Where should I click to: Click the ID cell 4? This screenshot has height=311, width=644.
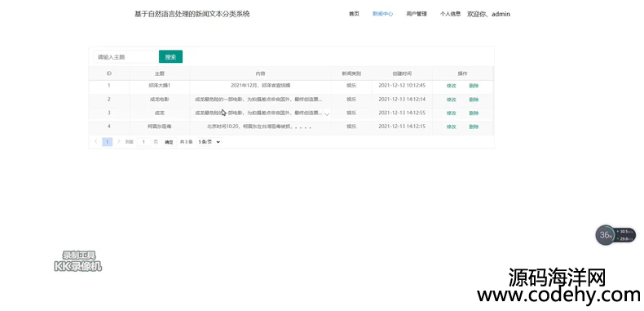(109, 127)
